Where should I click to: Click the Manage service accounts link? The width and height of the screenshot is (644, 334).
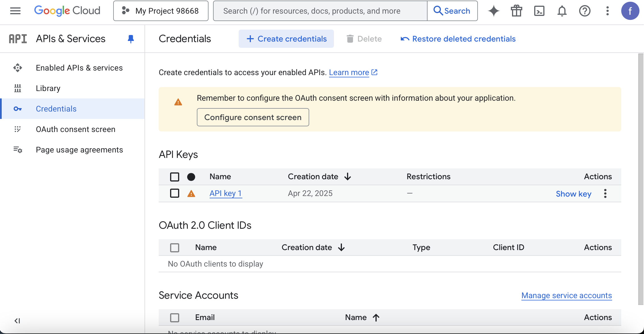(x=566, y=295)
